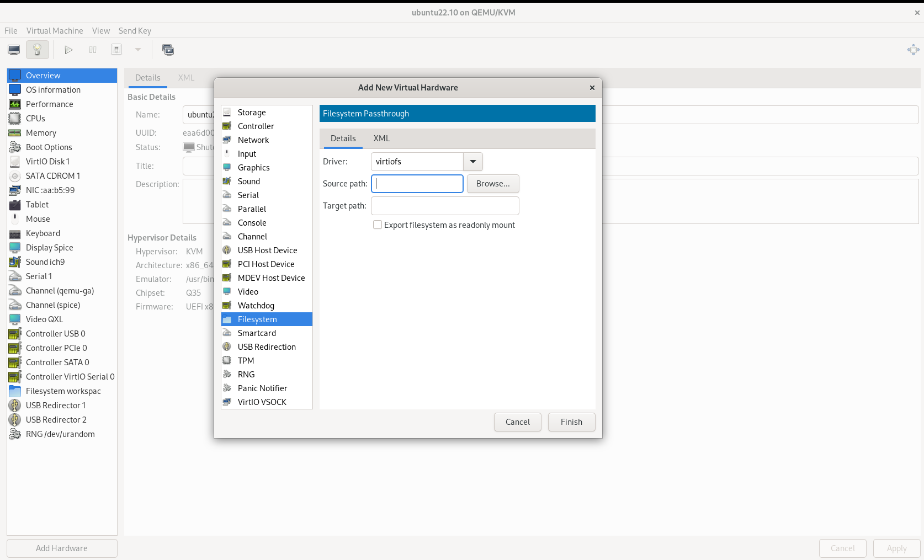
Task: Select Filesystem workspac in device sidebar
Action: (62, 391)
